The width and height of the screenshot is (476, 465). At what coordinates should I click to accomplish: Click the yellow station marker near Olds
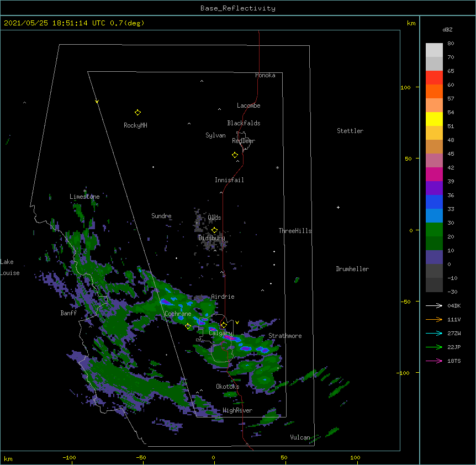pyautogui.click(x=214, y=230)
